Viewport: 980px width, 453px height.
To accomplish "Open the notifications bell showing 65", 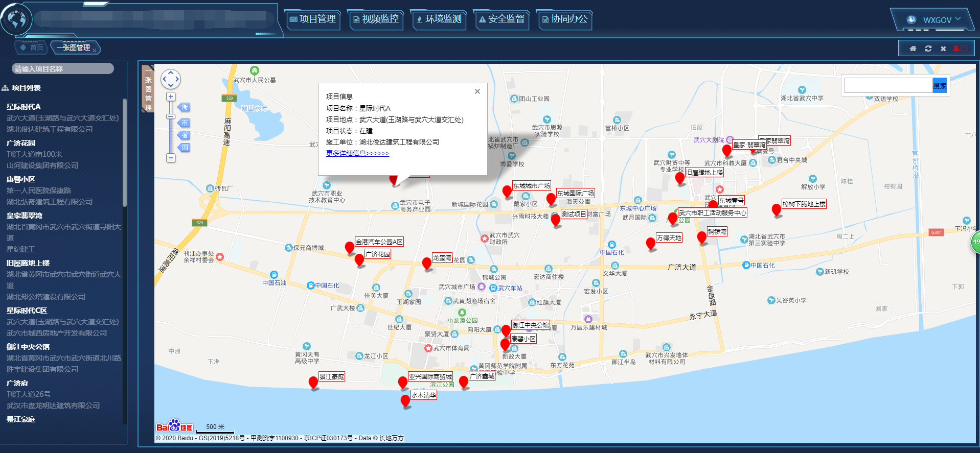I will point(961,49).
